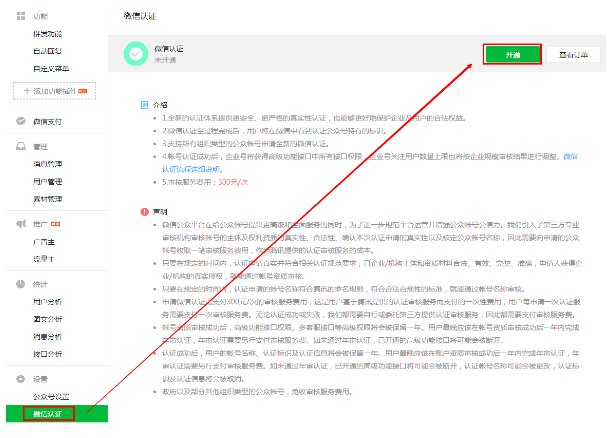This screenshot has width=615, height=438.
Task: Open 群发功能 in the sidebar
Action: [x=47, y=34]
